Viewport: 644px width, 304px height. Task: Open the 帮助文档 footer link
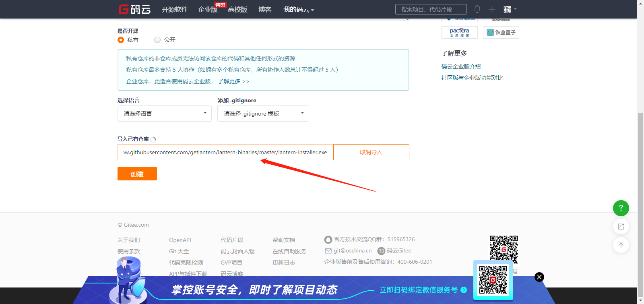click(284, 240)
